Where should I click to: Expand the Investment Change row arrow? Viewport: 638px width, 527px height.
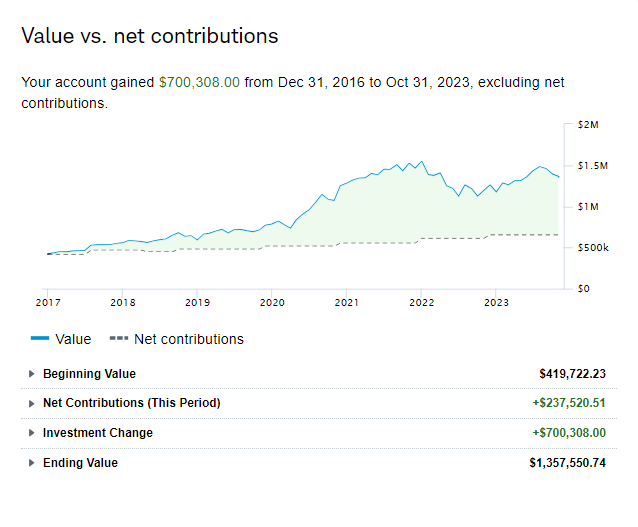click(32, 433)
